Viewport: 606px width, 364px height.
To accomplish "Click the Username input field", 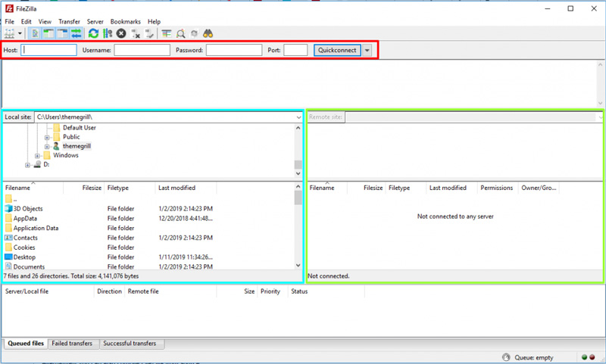I will click(x=142, y=50).
